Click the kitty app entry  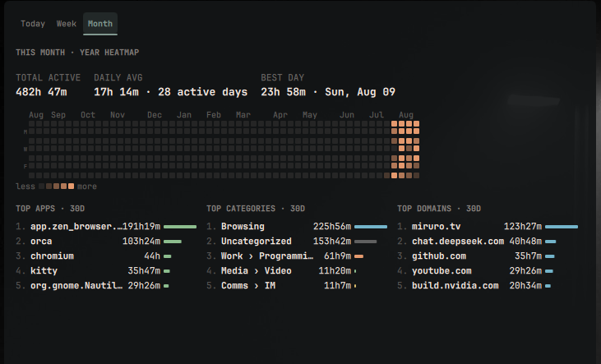pos(106,271)
